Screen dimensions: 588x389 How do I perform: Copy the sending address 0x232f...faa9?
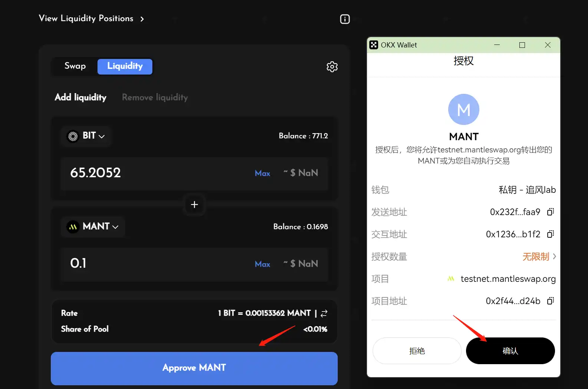click(x=551, y=212)
